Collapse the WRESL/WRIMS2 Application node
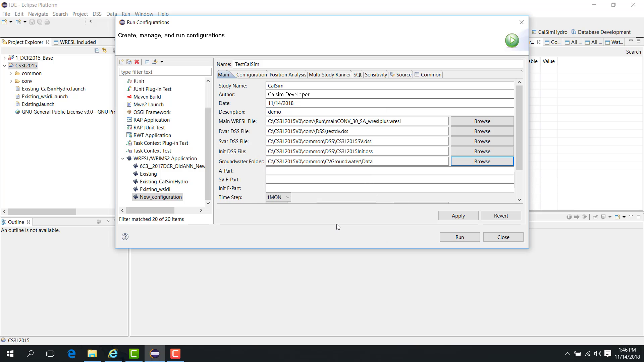 click(x=123, y=158)
